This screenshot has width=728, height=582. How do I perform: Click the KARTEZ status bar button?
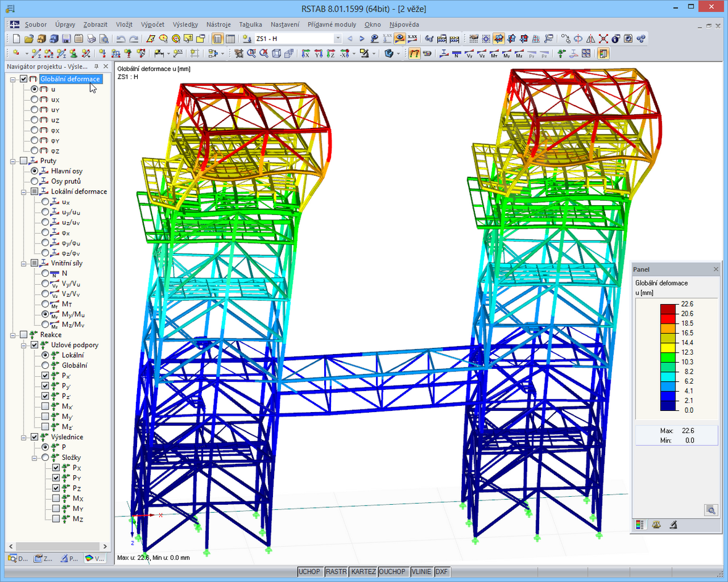tap(363, 571)
